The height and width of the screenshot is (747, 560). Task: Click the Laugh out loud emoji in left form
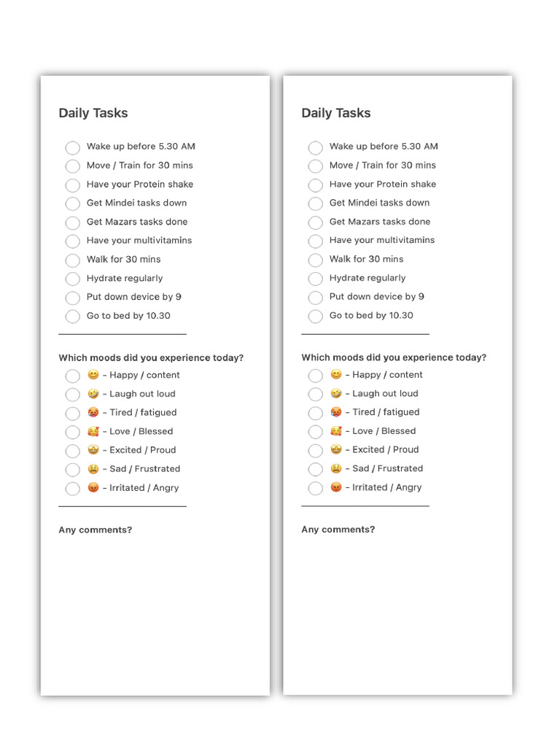coord(93,394)
